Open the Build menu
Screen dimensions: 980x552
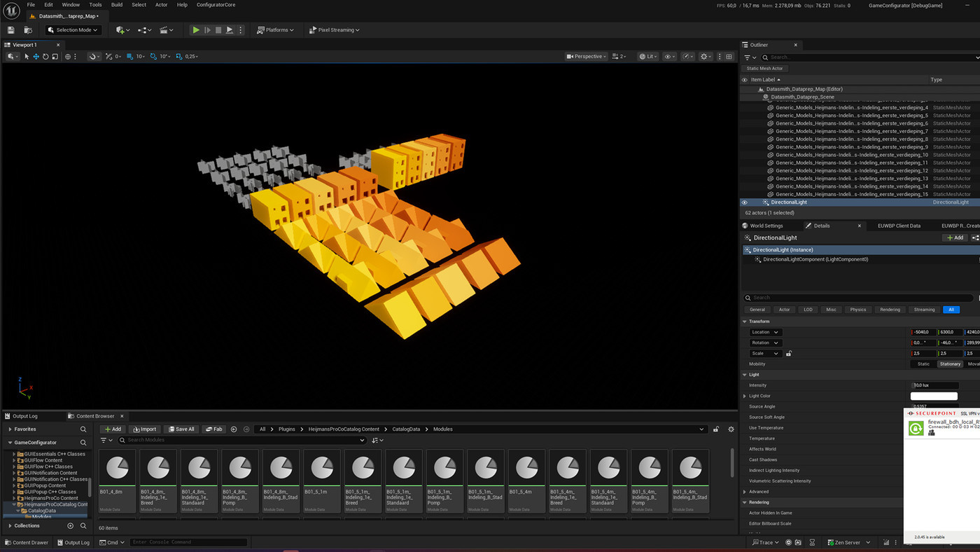tap(117, 5)
